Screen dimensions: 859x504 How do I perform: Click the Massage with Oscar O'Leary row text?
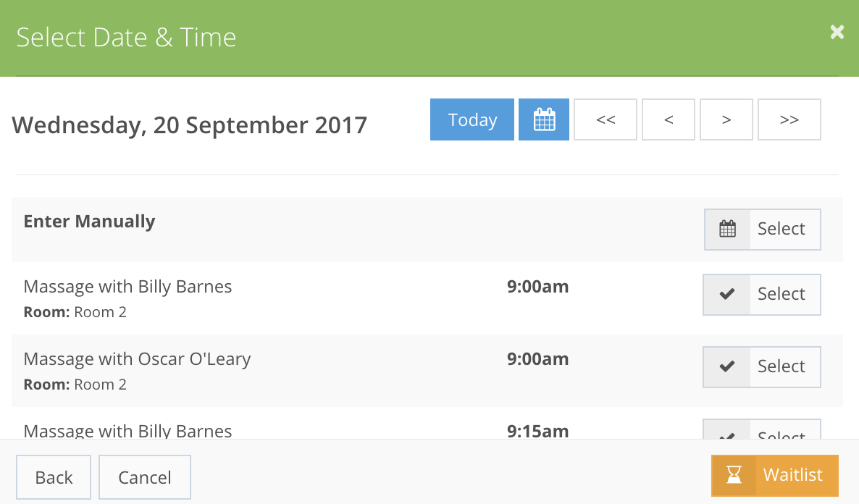pos(137,359)
